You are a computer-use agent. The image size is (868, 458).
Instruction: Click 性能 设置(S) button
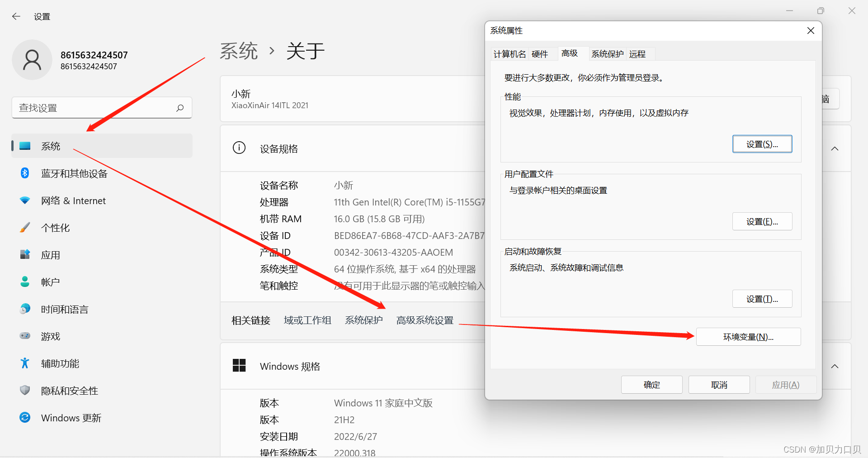click(762, 144)
